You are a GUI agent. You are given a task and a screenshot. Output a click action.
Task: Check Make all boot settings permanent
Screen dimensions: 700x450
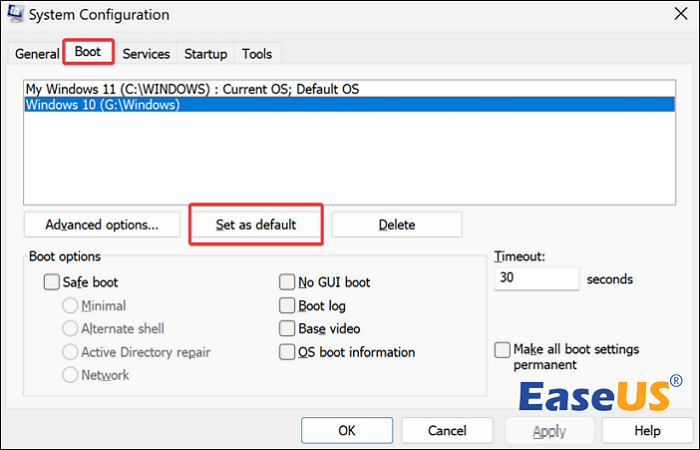click(503, 350)
